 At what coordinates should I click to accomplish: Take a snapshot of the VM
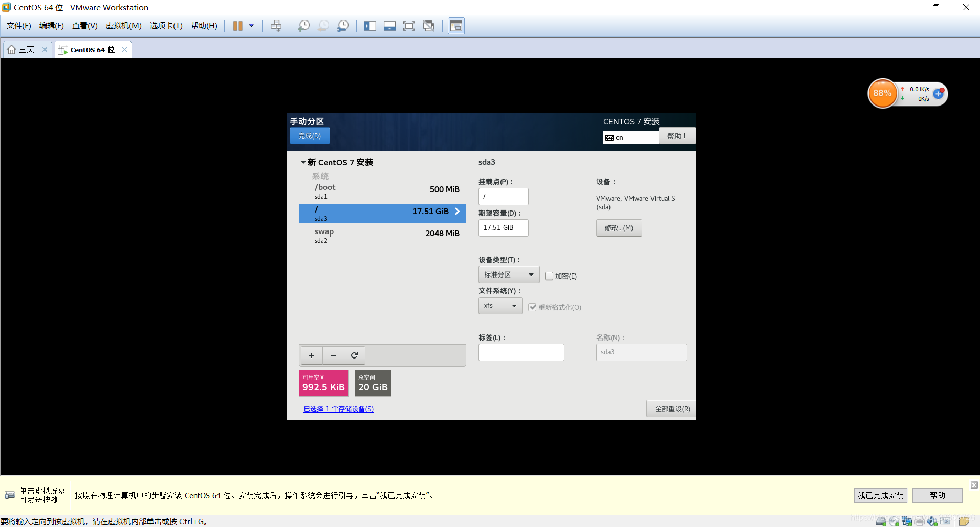click(x=303, y=26)
